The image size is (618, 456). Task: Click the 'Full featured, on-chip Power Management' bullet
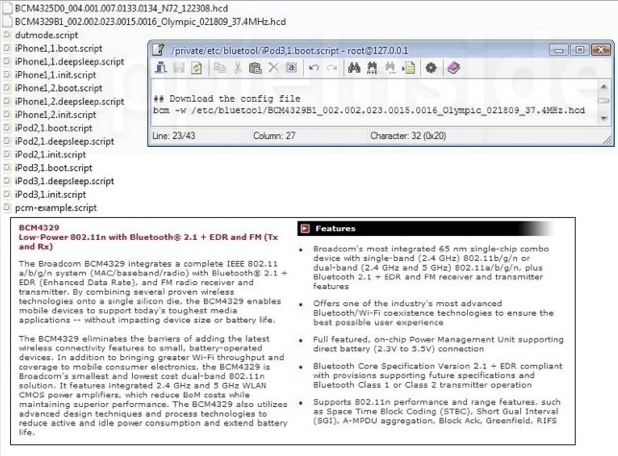pos(438,344)
